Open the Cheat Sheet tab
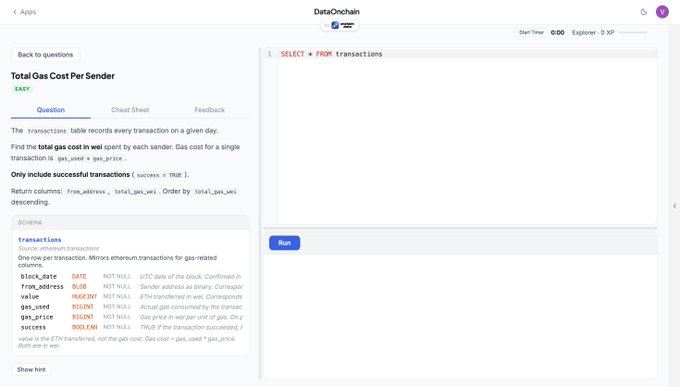 pos(130,110)
